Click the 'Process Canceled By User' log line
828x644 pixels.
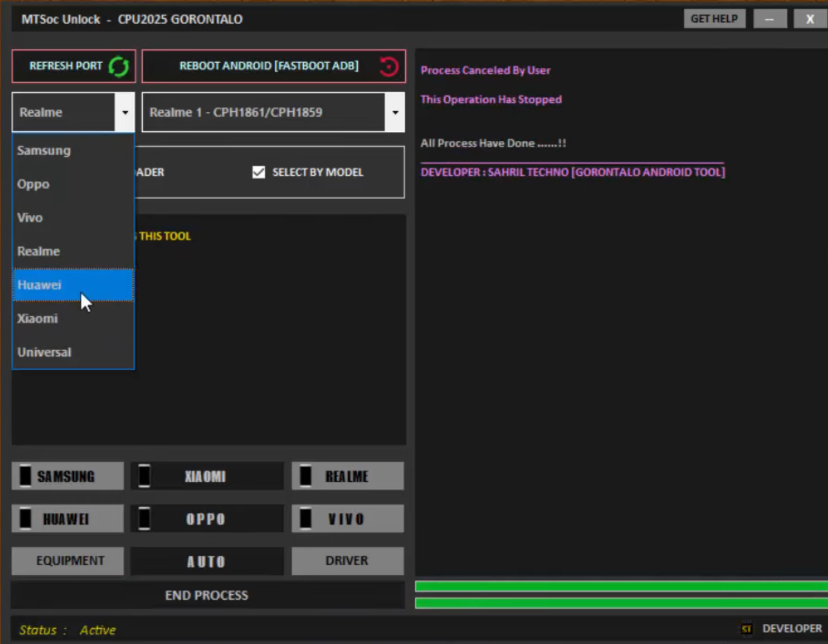(485, 70)
